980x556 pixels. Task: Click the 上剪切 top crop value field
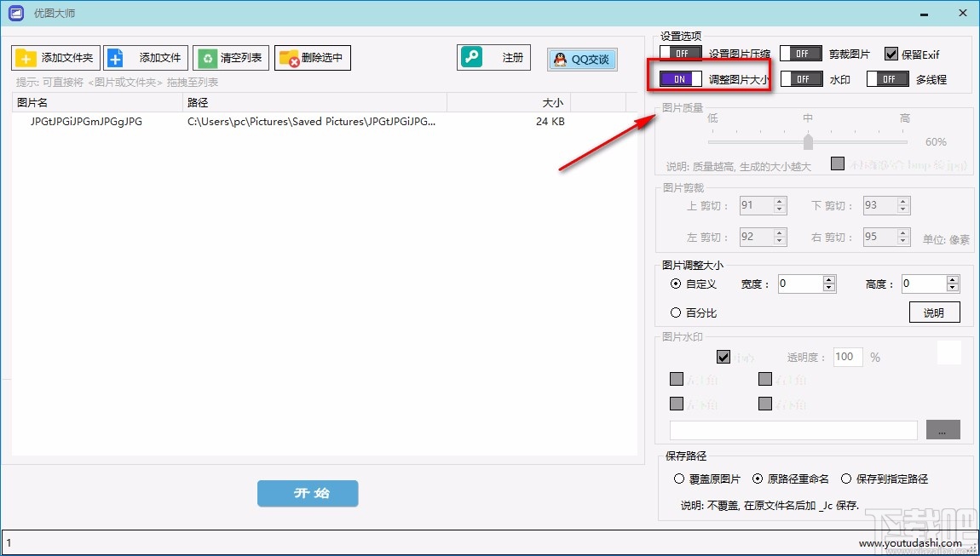(756, 205)
